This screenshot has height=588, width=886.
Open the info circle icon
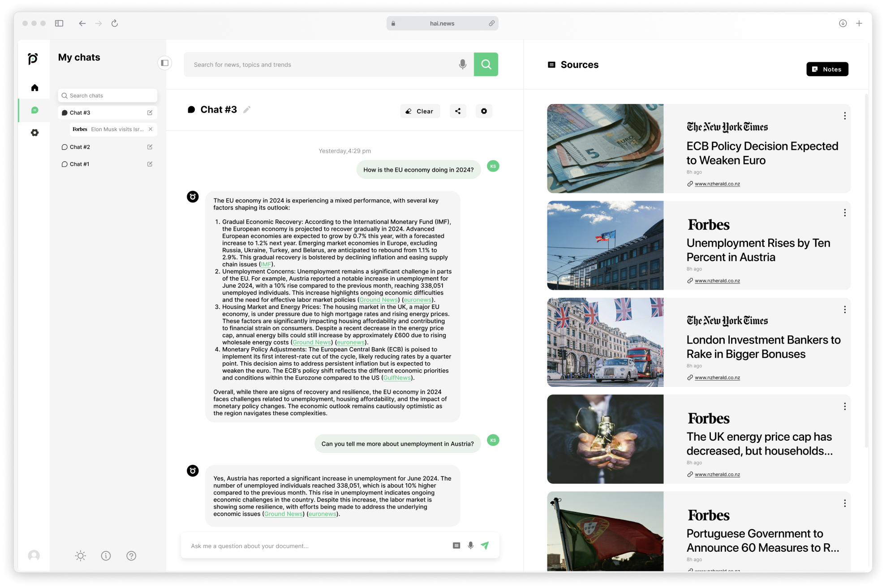point(106,556)
